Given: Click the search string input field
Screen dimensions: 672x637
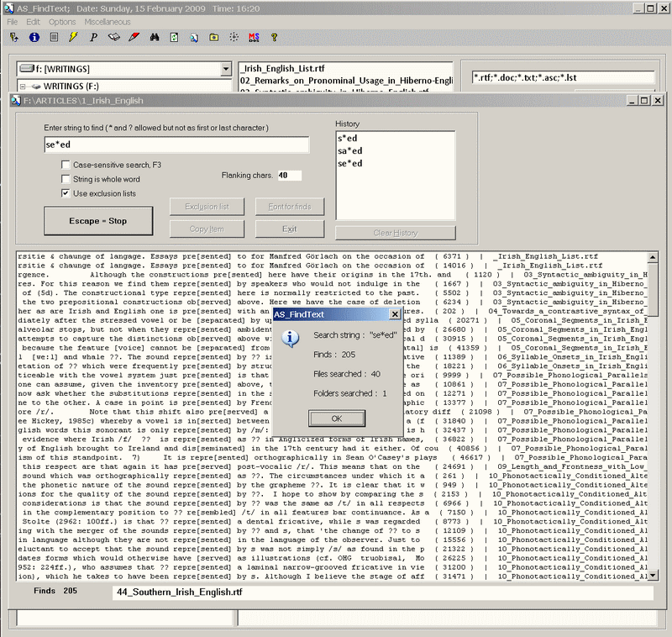Looking at the screenshot, I should [176, 145].
